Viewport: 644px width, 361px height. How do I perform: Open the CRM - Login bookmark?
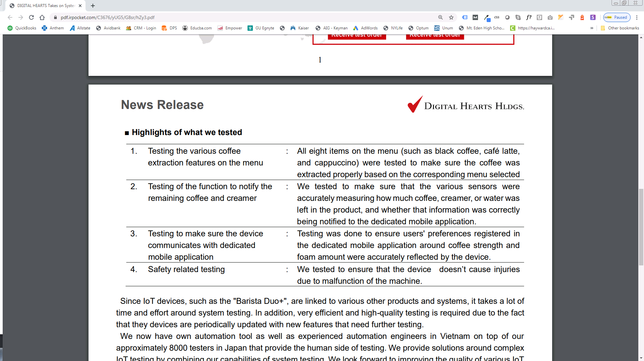pos(141,28)
